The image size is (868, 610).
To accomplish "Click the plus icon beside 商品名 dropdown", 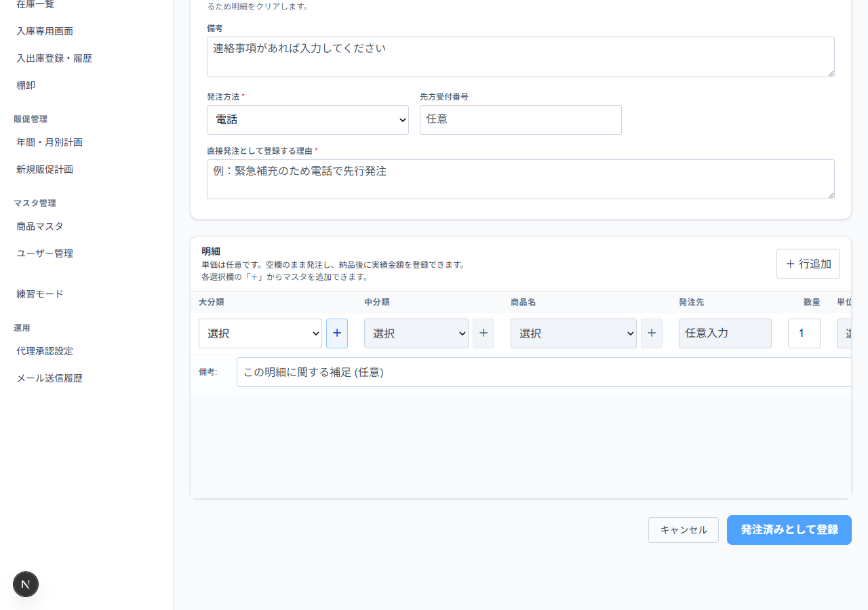I will point(652,333).
